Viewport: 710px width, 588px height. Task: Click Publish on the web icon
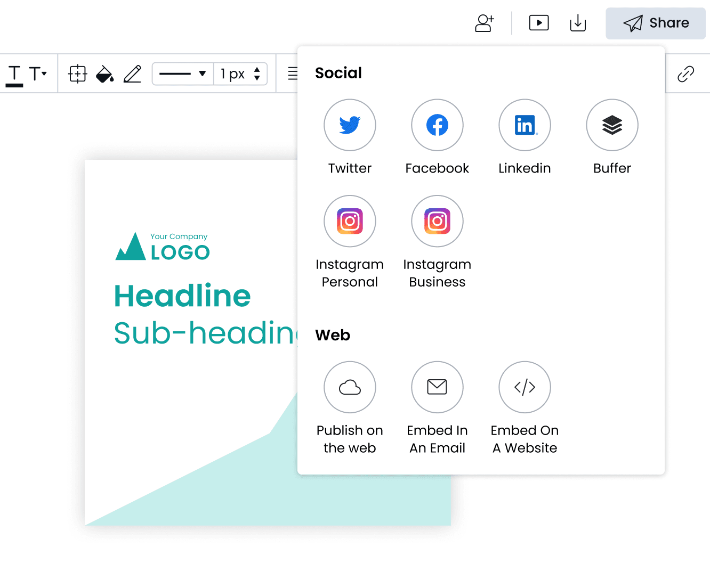tap(350, 387)
